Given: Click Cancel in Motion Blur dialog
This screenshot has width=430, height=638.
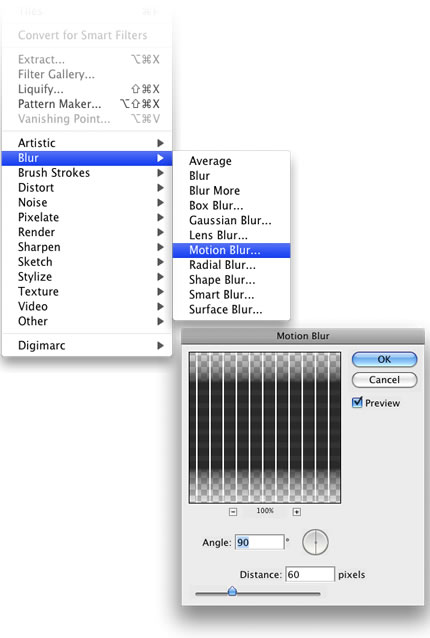Looking at the screenshot, I should (x=384, y=380).
